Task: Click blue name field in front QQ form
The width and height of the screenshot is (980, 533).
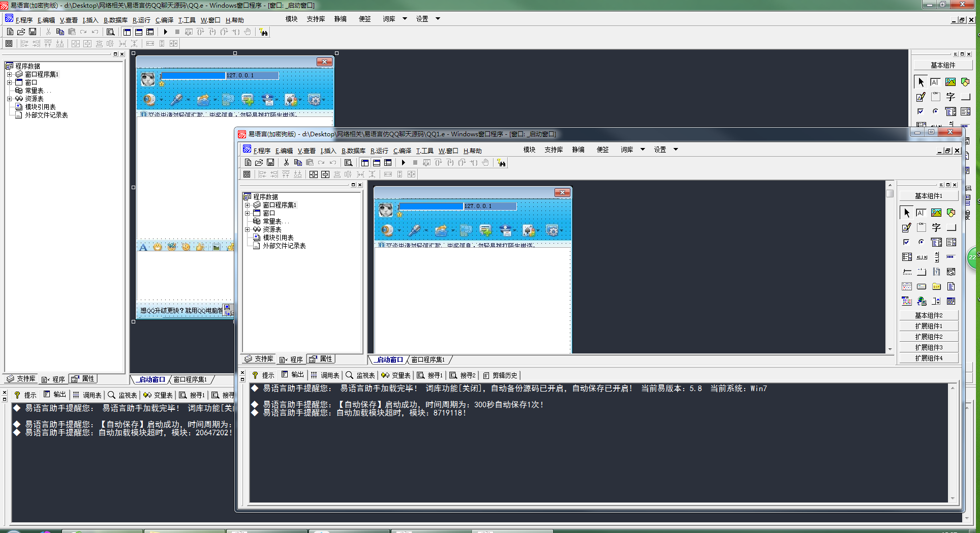Action: 432,206
